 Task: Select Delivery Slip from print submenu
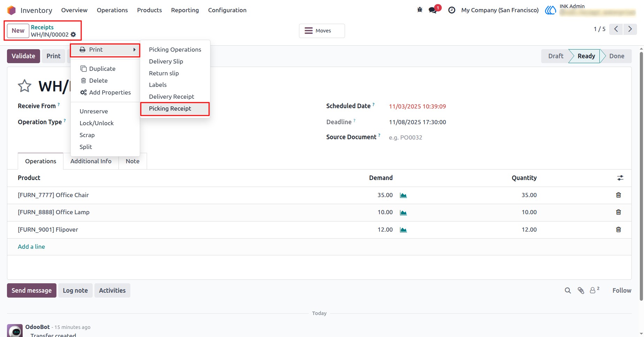click(x=175, y=61)
